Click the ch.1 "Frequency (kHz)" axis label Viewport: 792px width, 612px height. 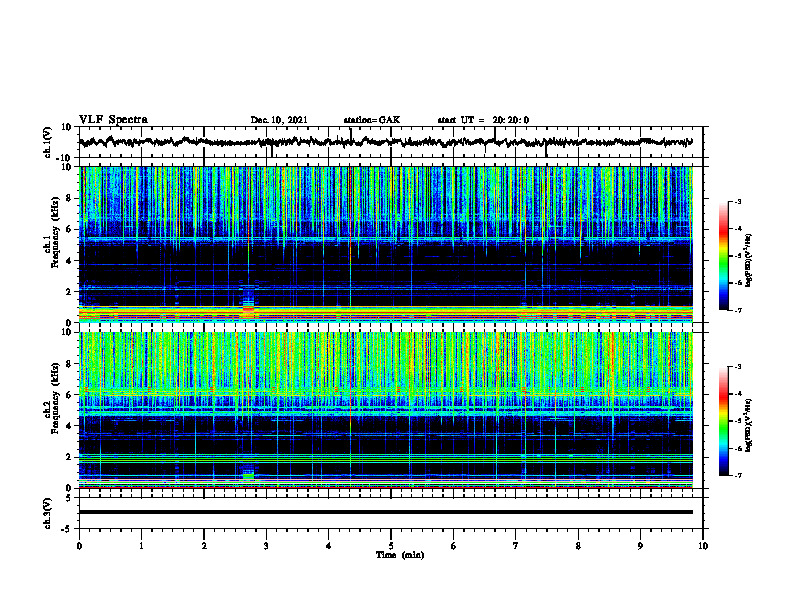click(x=55, y=230)
